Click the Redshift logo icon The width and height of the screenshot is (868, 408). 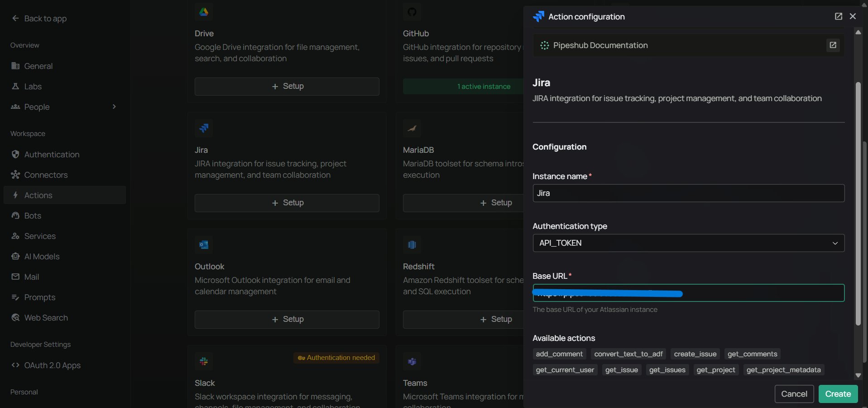pyautogui.click(x=412, y=245)
